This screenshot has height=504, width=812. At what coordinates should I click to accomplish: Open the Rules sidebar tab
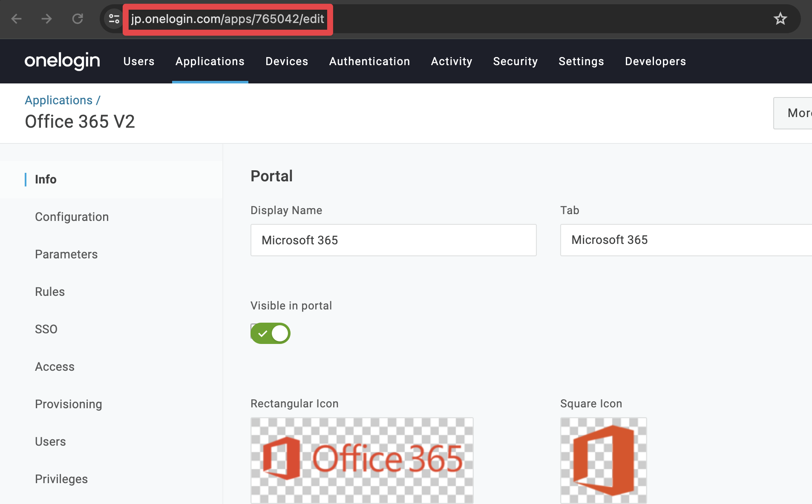coord(50,292)
